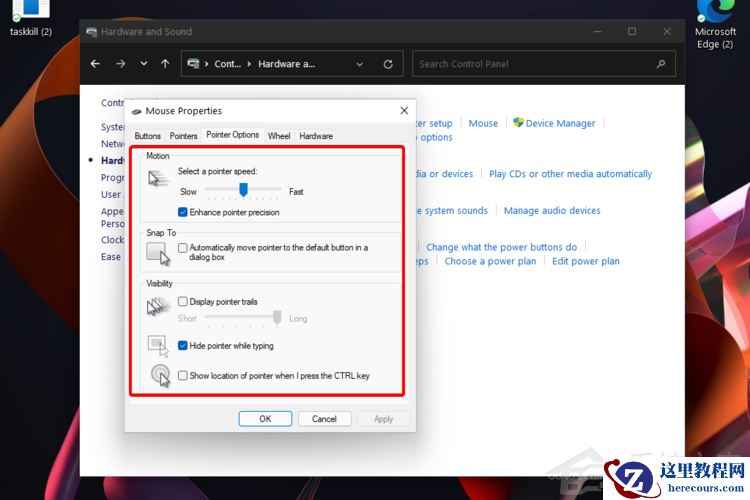
Task: Click the pointer speed slider thumb
Action: pyautogui.click(x=243, y=190)
